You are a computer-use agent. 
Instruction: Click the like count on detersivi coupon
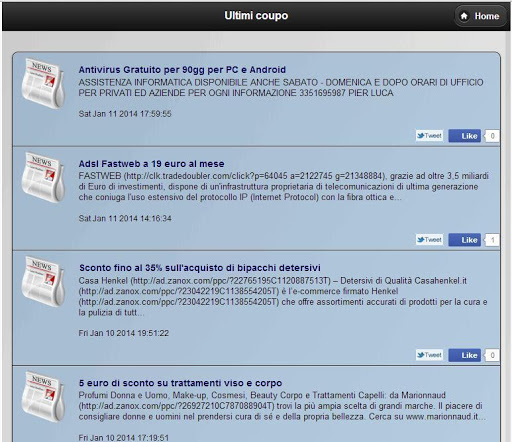[492, 355]
